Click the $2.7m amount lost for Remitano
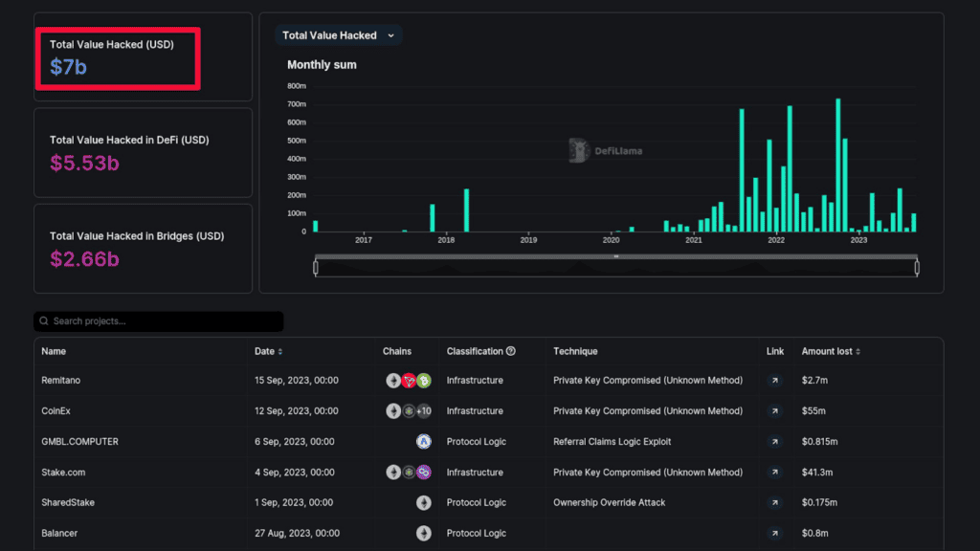 815,381
